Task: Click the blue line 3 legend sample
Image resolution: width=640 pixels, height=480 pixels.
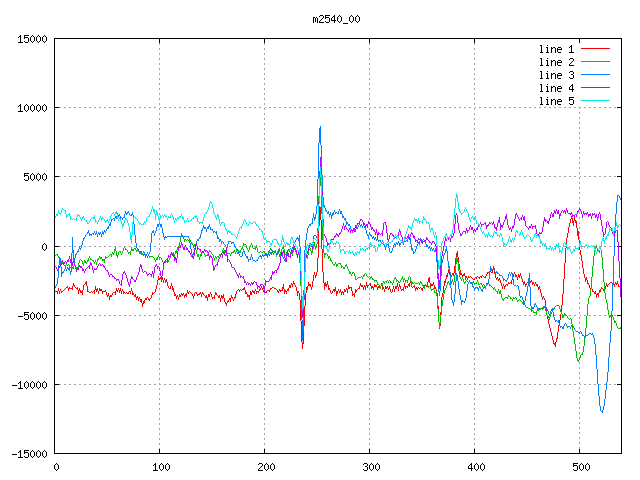Action: [596, 75]
